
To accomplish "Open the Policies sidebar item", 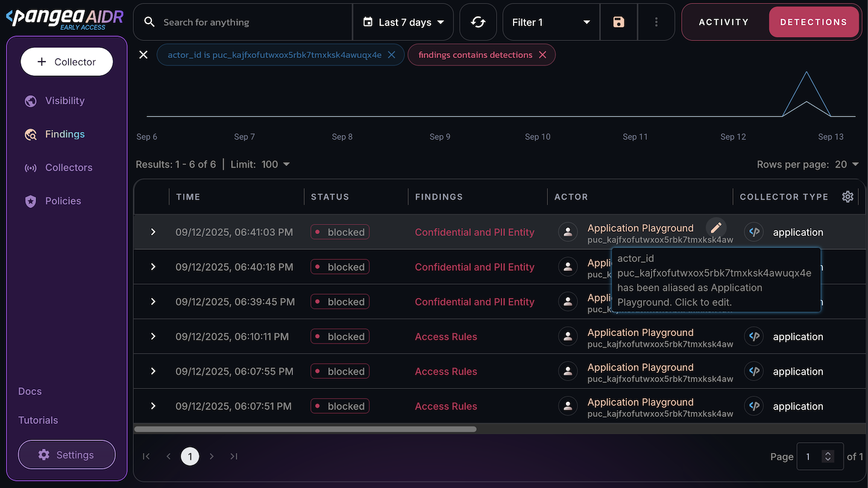I will (63, 201).
